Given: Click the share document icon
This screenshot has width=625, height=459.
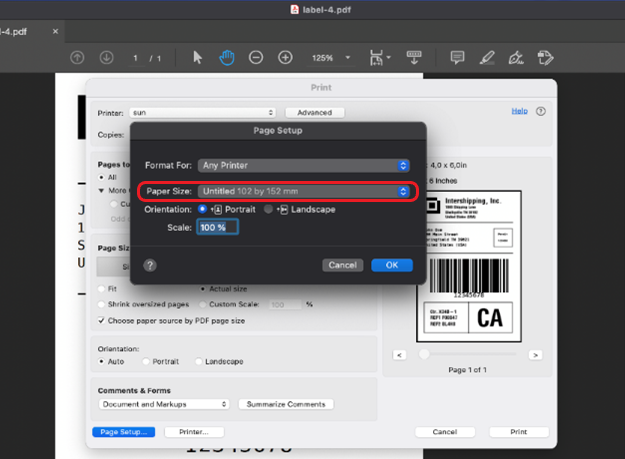Looking at the screenshot, I should pos(545,58).
